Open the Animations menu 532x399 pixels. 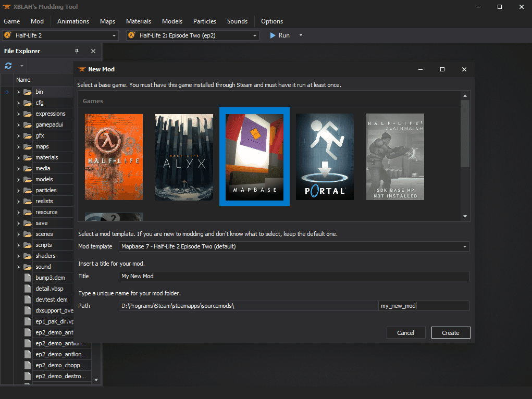(x=73, y=21)
